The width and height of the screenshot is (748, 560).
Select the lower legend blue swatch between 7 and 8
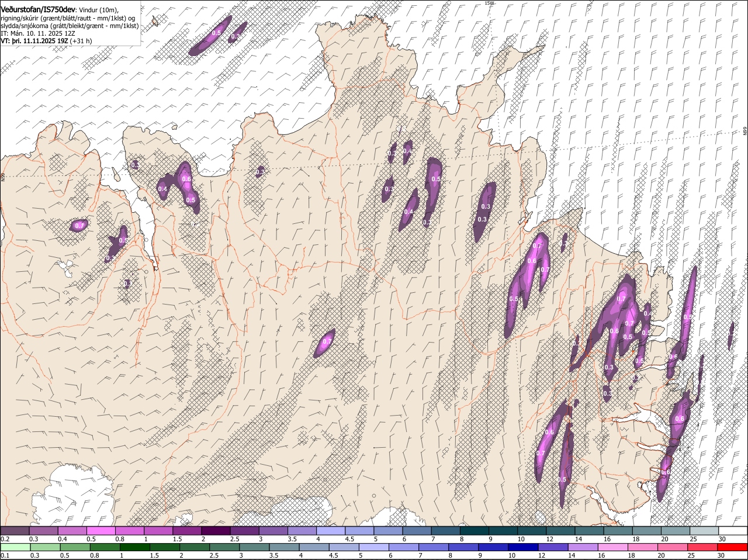(x=432, y=547)
